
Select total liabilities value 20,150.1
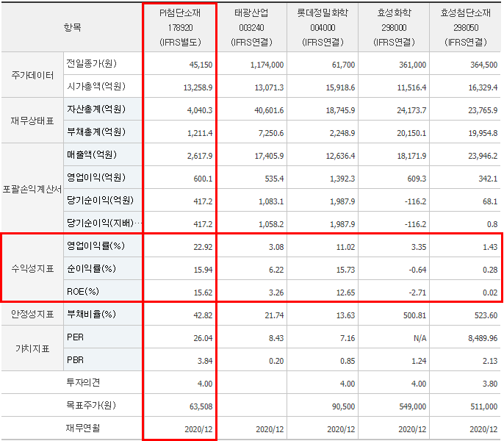[411, 133]
